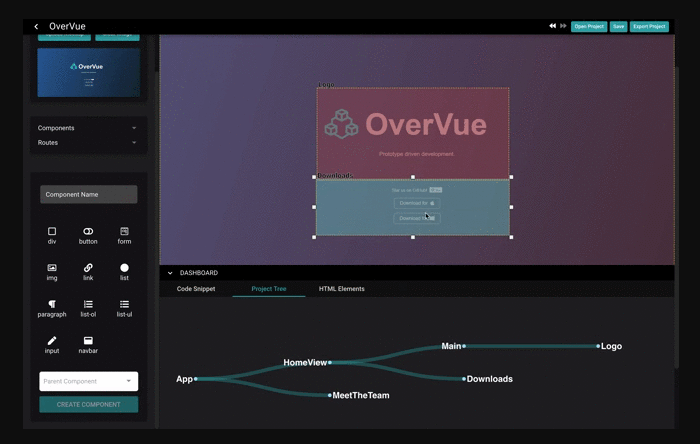This screenshot has width=700, height=444.
Task: Select the Downloads node in project tree
Action: point(487,379)
